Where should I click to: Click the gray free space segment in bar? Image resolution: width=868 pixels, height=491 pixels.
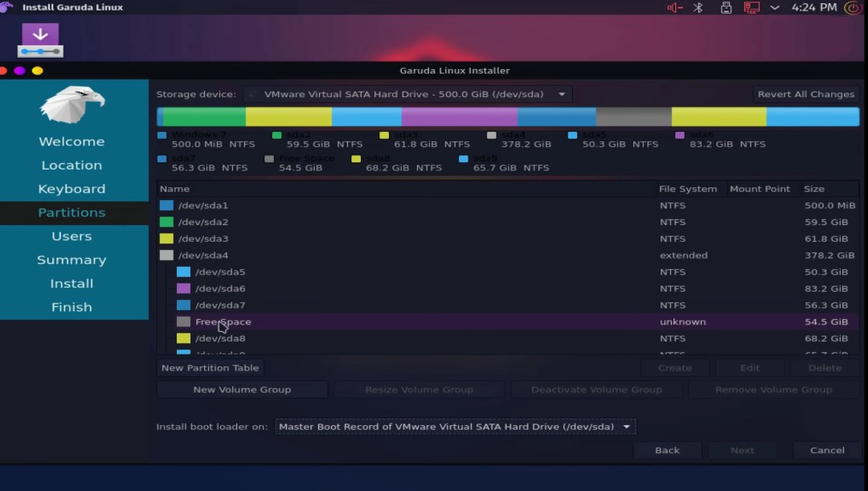(633, 117)
